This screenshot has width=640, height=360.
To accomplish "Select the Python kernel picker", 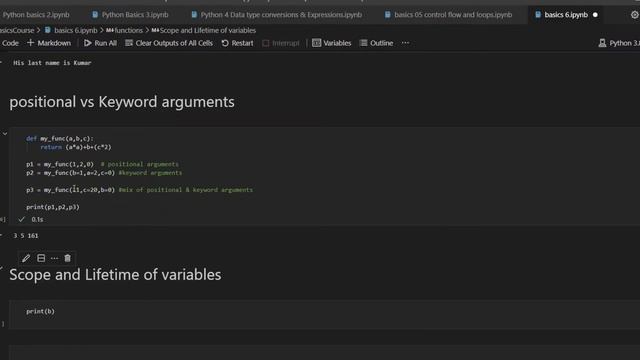I will click(x=619, y=43).
